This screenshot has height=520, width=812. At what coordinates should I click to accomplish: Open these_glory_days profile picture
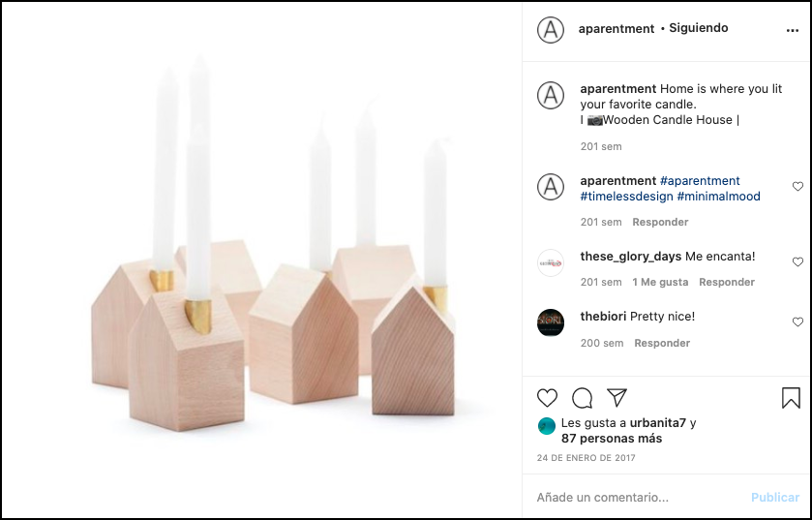[551, 262]
